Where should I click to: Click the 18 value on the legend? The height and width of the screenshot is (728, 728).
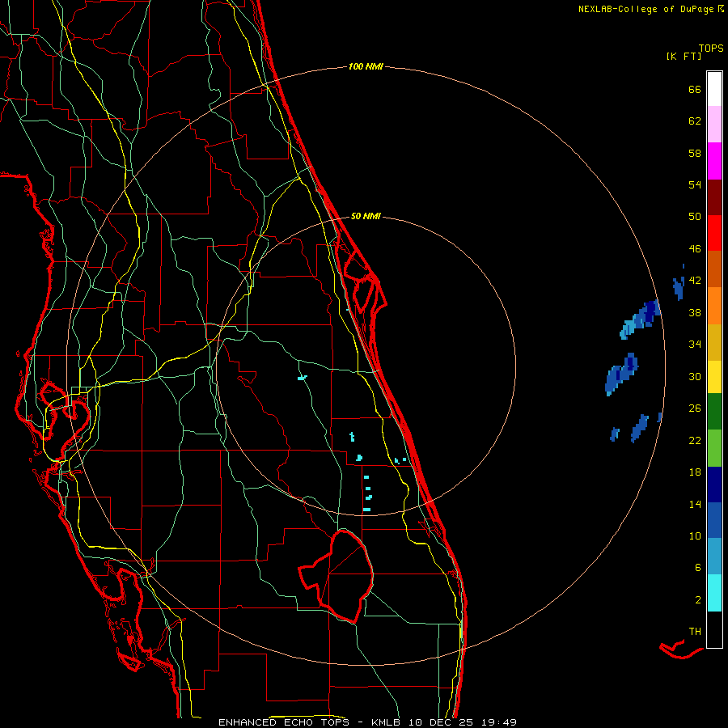coord(695,472)
